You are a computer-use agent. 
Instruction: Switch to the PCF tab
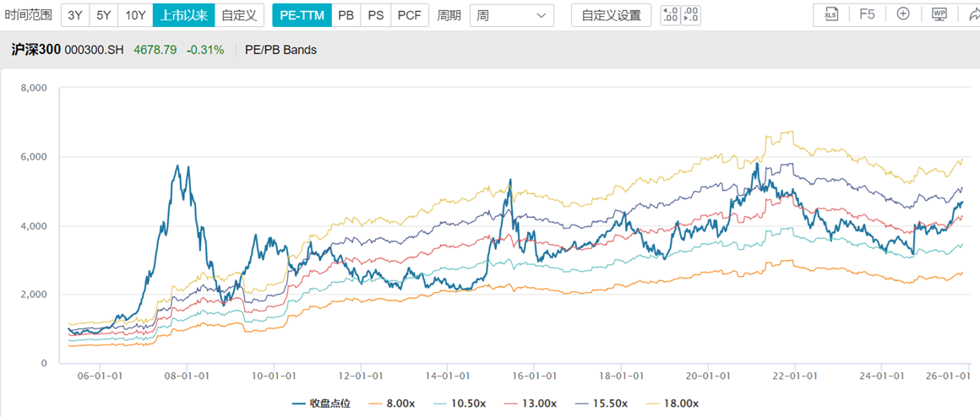point(410,15)
